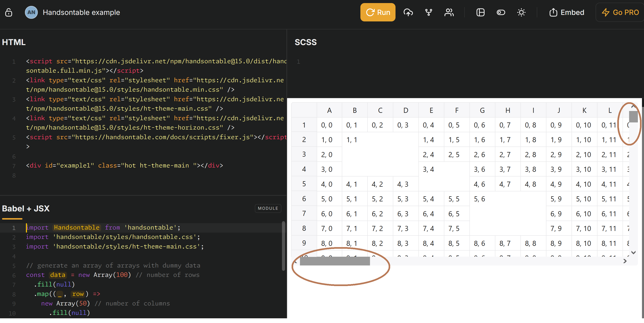The height and width of the screenshot is (323, 644).
Task: Select row header 9
Action: point(304,243)
